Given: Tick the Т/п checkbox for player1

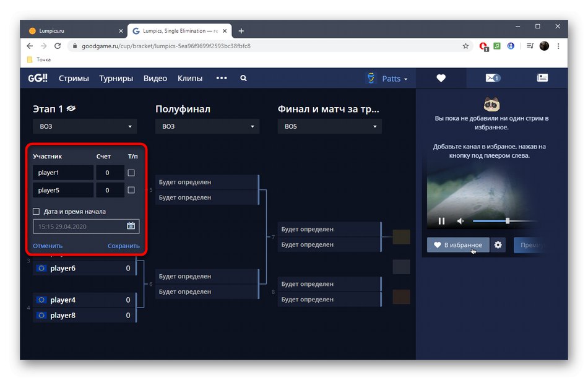Looking at the screenshot, I should click(131, 173).
